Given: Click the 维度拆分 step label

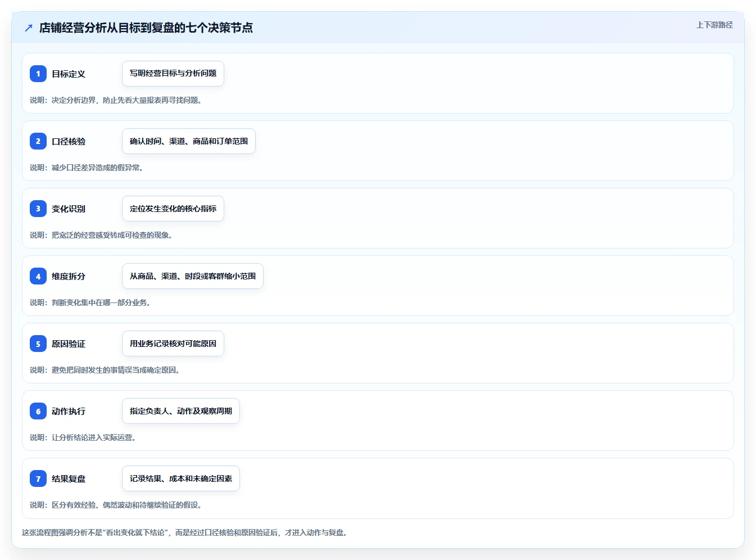Looking at the screenshot, I should (x=69, y=276).
